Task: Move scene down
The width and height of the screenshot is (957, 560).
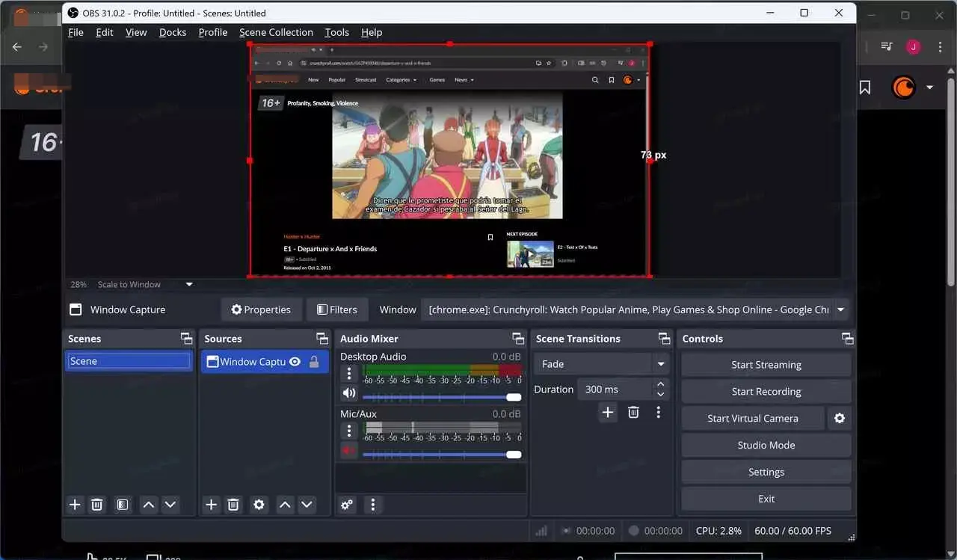Action: click(170, 505)
